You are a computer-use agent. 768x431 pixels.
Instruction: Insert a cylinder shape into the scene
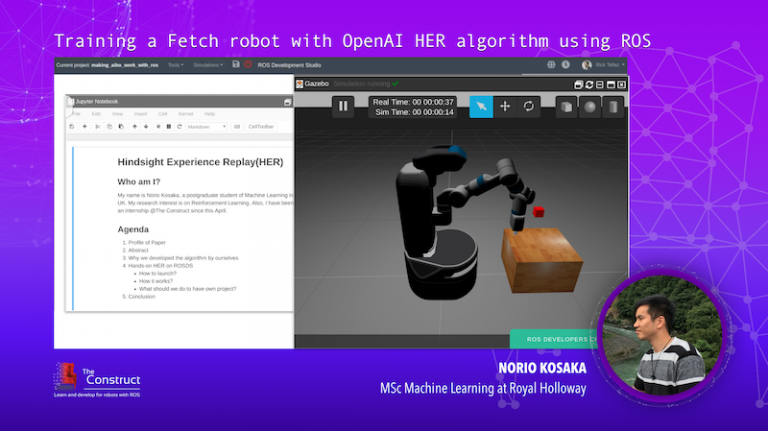coord(613,106)
